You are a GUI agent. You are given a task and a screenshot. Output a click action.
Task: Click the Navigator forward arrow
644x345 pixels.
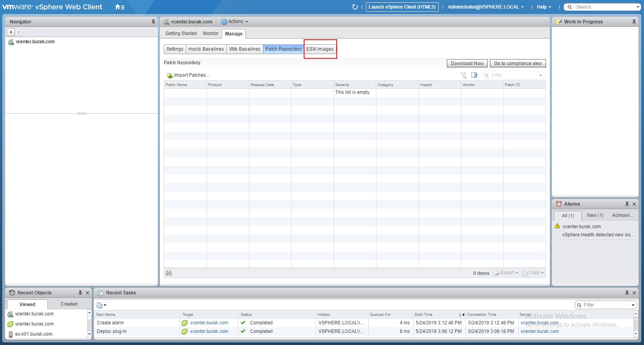pos(18,32)
